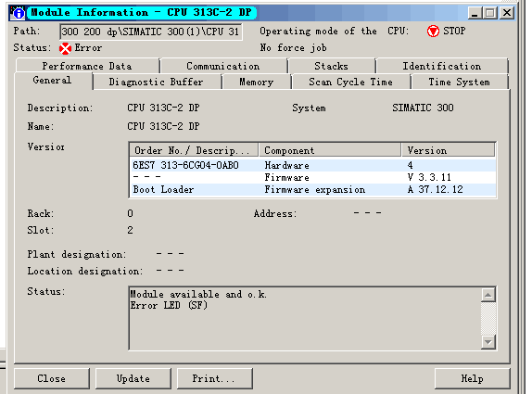Screen dimensions: 532x394
Task: Close the window with the X button
Action: pyautogui.click(x=507, y=13)
